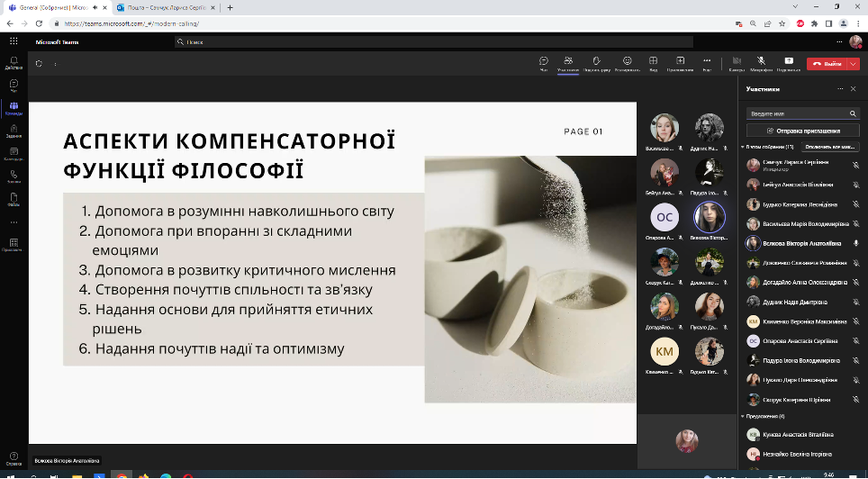Open meeting Chat from the call toolbar
The image size is (868, 479).
click(544, 64)
